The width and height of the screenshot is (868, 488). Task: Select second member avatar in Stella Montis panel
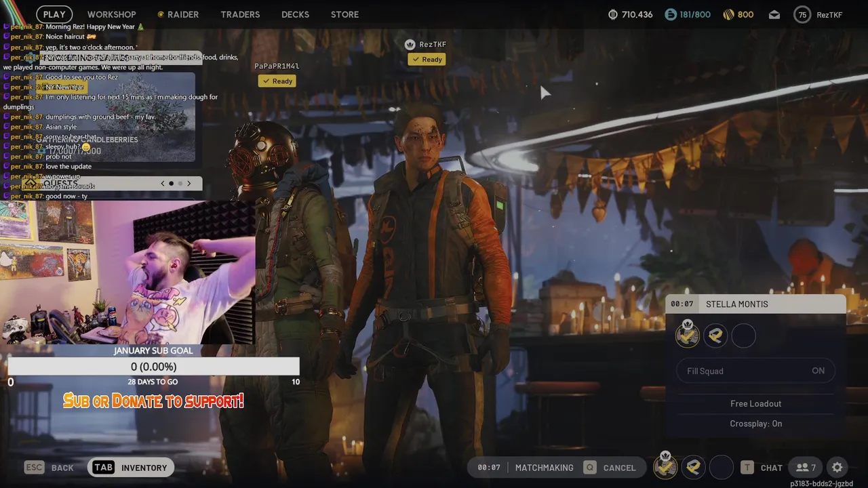point(715,335)
